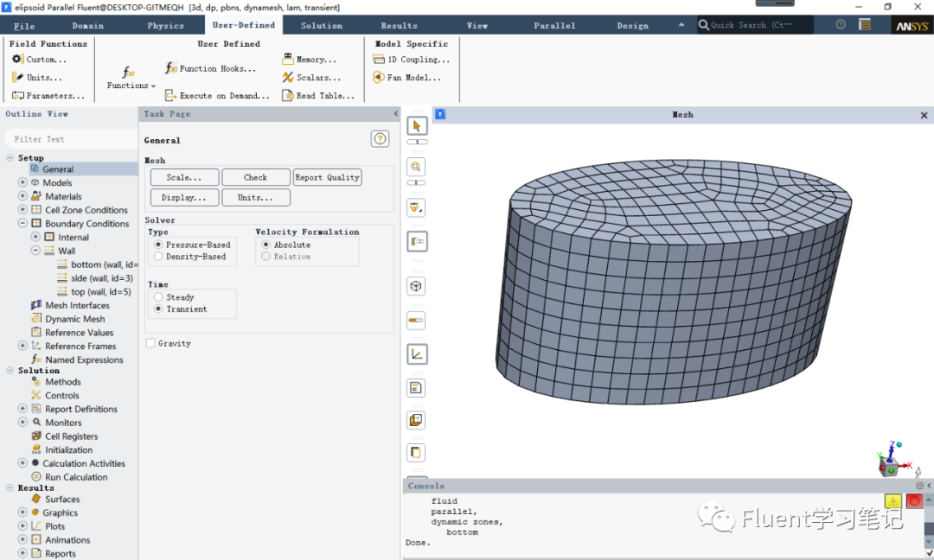Click the Scale... mesh button
934x560 pixels.
pyautogui.click(x=184, y=177)
